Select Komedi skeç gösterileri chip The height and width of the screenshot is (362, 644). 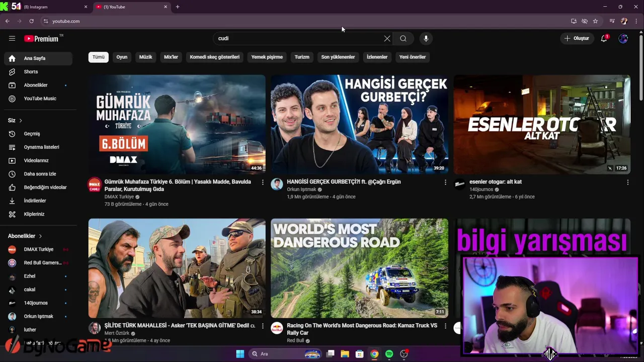214,57
